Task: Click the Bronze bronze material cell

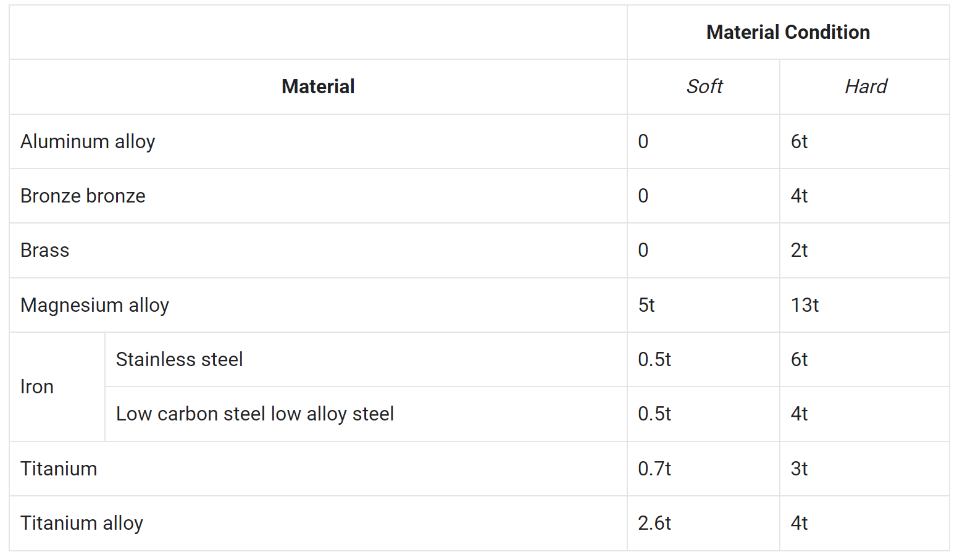Action: [83, 196]
